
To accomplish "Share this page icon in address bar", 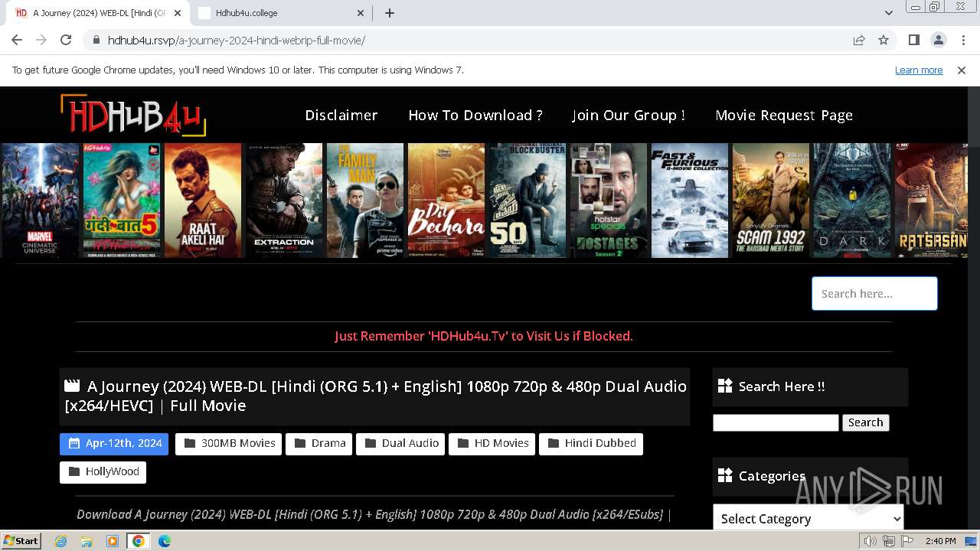I will coord(859,40).
